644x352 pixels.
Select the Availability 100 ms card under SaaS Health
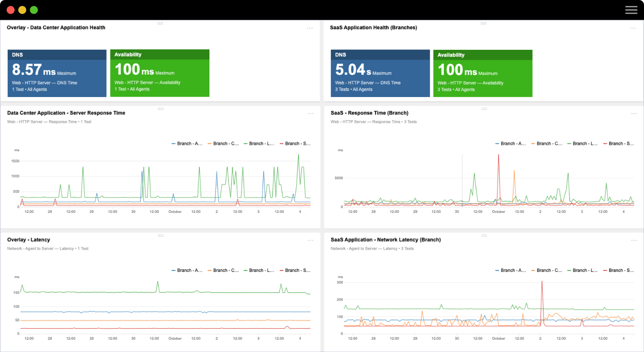point(482,73)
